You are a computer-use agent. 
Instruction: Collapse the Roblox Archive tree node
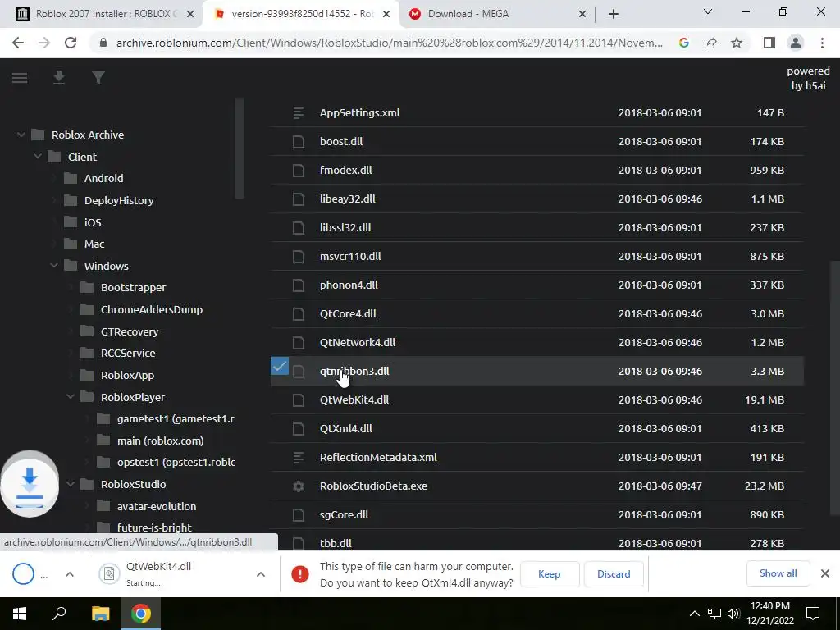coord(21,135)
